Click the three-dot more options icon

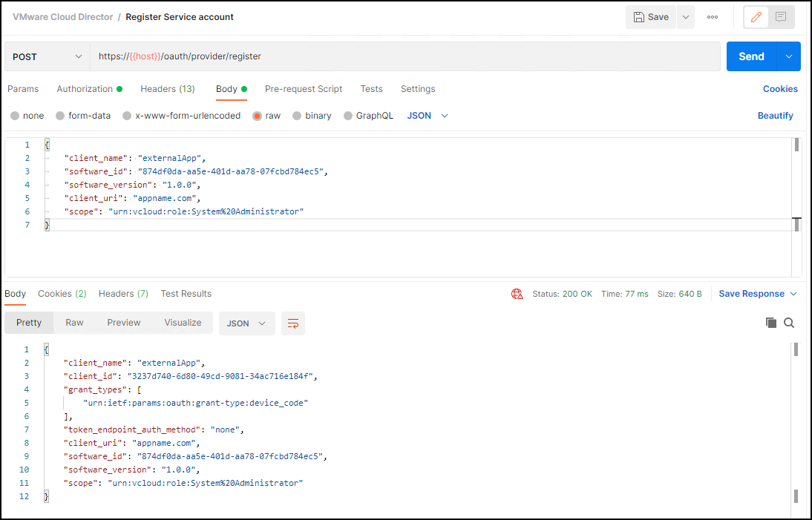[713, 17]
